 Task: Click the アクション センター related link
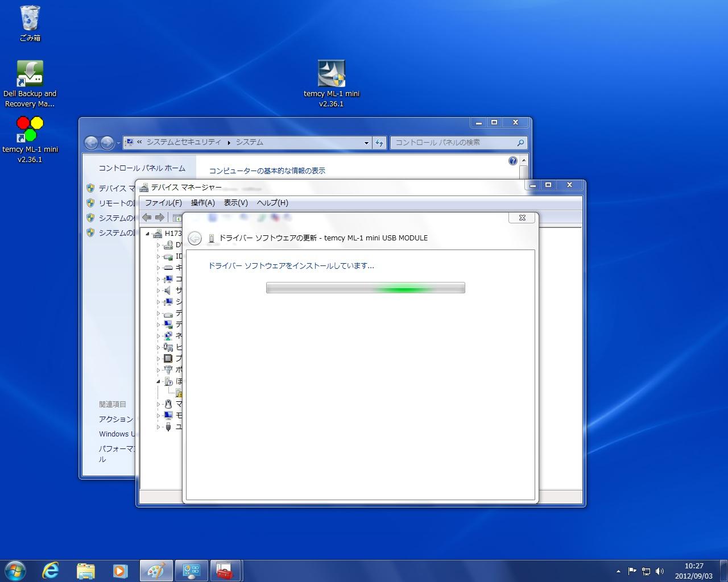116,419
